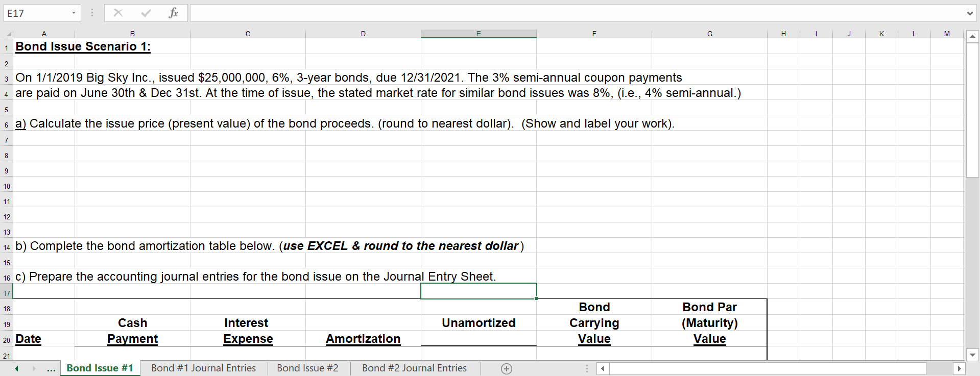
Task: Click the selected cell E17
Action: 479,291
